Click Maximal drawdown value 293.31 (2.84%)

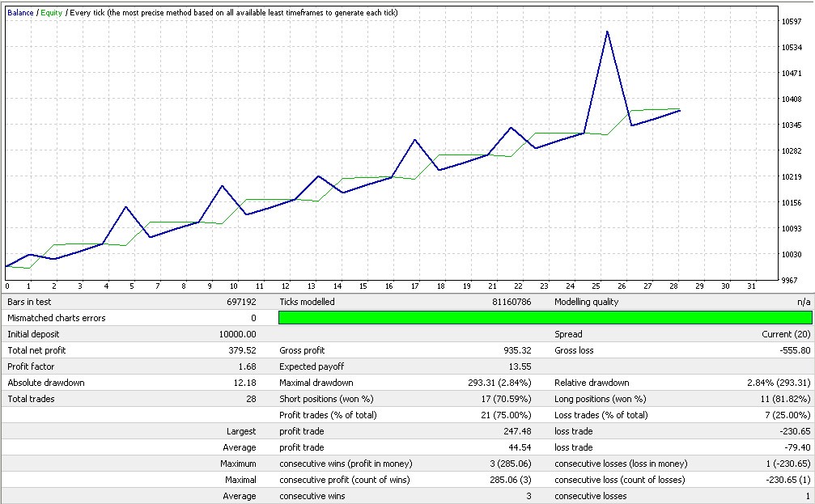tap(499, 383)
